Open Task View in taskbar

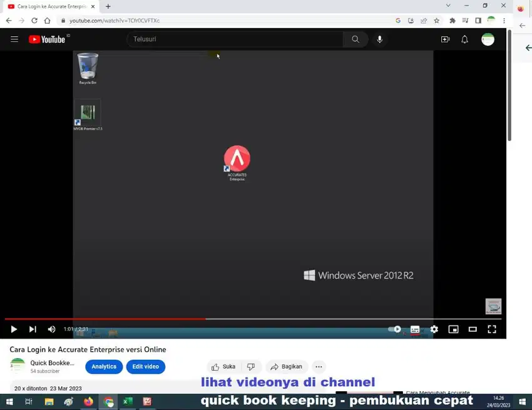coord(29,402)
